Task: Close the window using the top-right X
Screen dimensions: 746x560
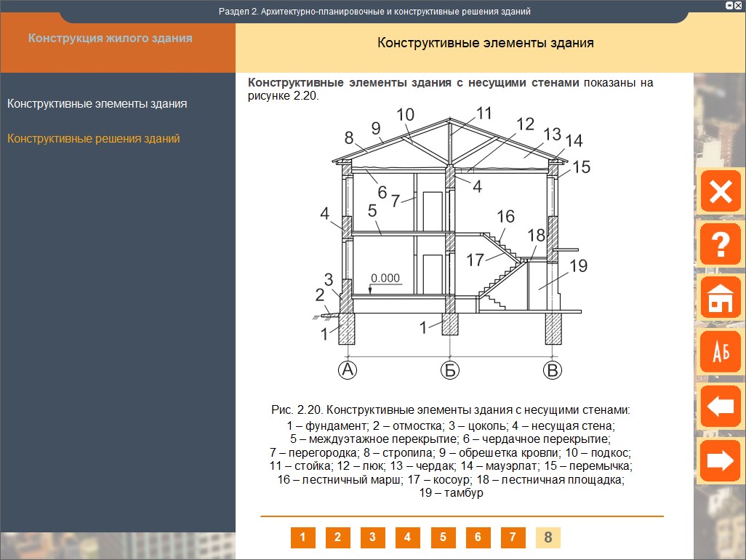Action: [x=739, y=5]
